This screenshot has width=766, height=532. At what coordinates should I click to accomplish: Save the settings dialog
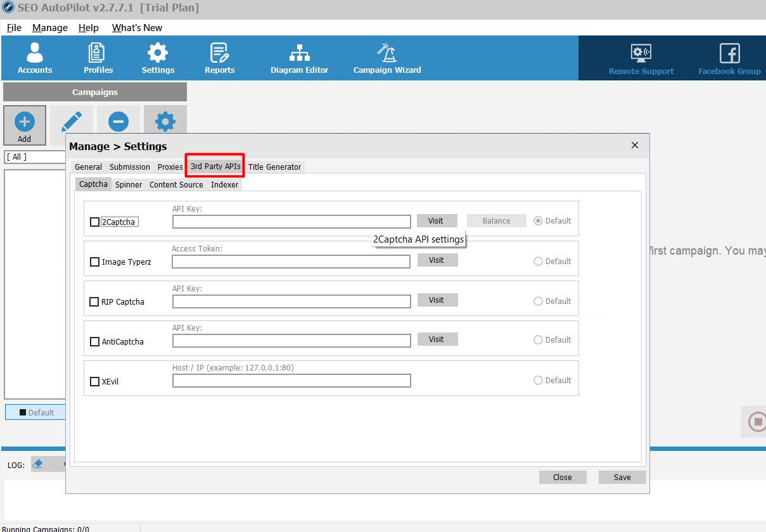pyautogui.click(x=622, y=478)
